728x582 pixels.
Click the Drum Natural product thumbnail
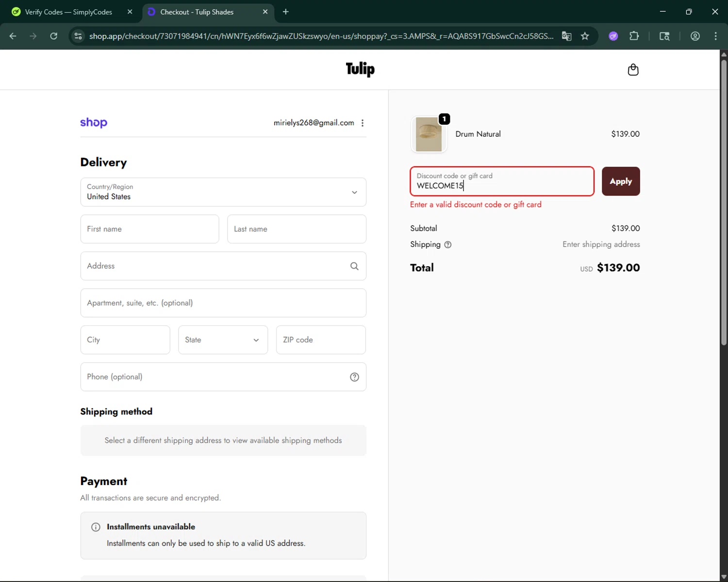pyautogui.click(x=429, y=134)
